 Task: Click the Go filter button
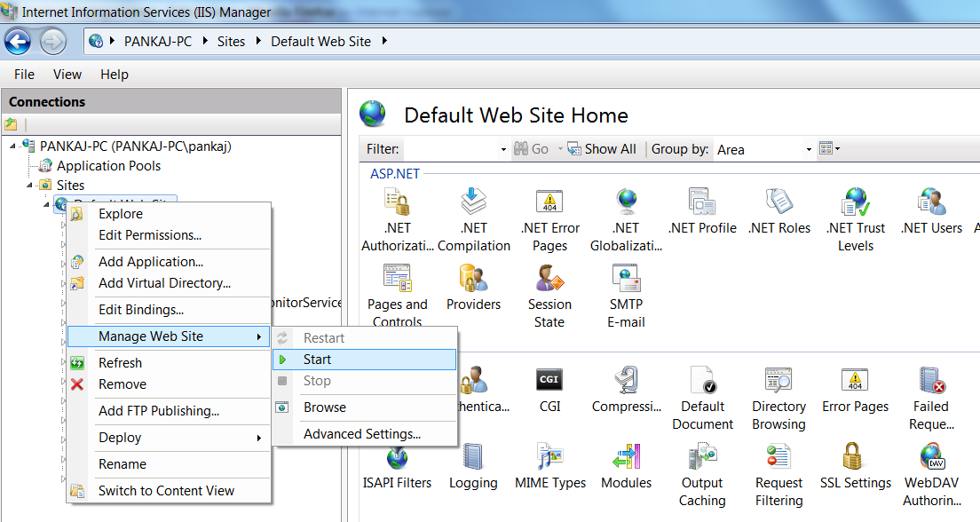pos(531,149)
